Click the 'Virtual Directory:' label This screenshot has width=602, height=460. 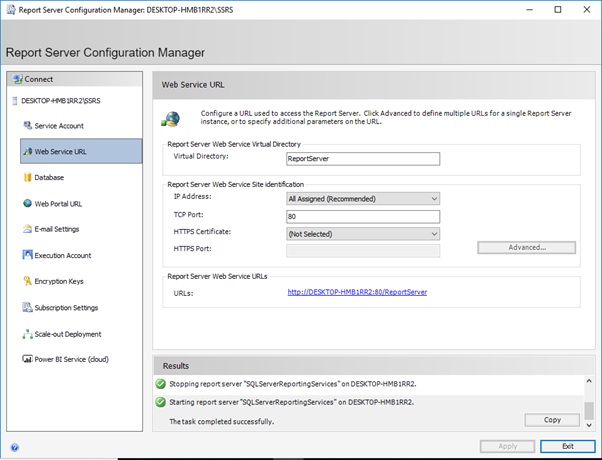tap(201, 156)
